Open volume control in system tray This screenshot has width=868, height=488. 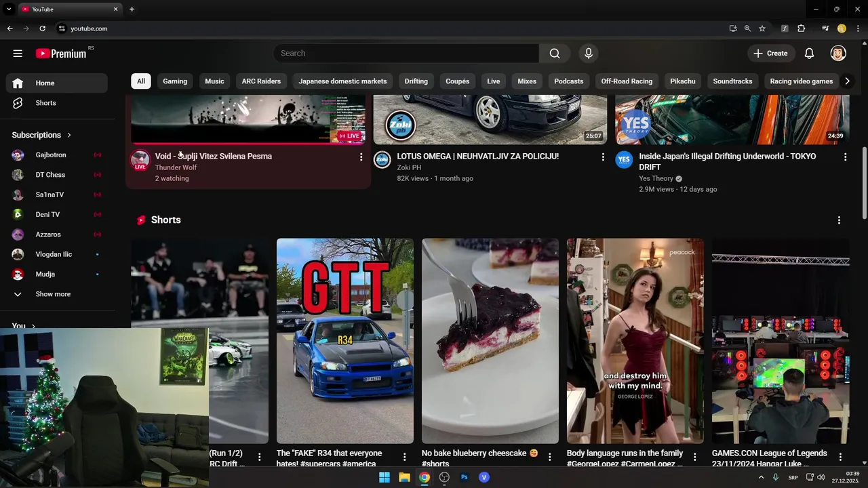click(821, 478)
